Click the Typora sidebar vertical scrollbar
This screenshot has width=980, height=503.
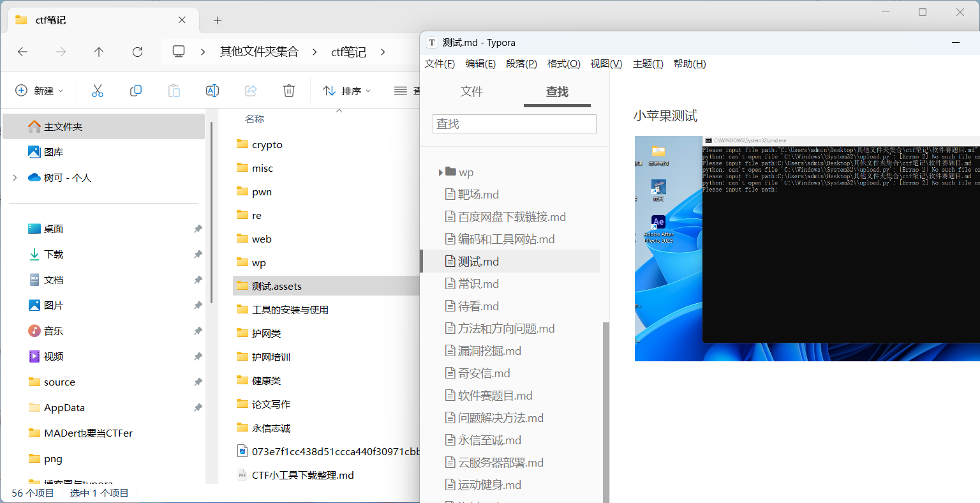click(x=606, y=412)
